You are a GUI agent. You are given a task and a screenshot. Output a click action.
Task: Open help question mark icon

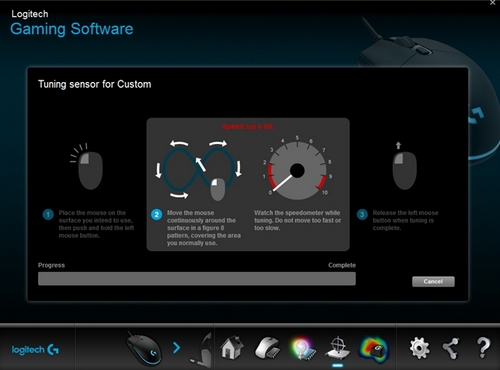coord(483,348)
